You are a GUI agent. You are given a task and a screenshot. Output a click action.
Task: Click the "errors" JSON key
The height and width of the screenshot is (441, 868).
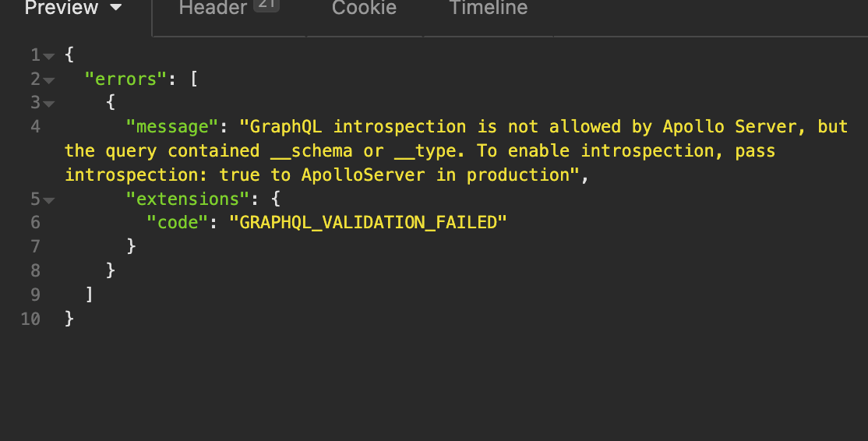127,79
